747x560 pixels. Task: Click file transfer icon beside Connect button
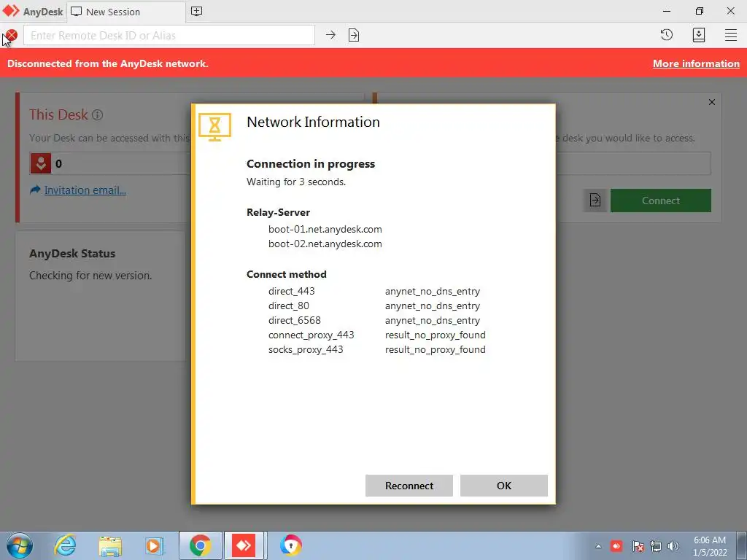point(595,200)
